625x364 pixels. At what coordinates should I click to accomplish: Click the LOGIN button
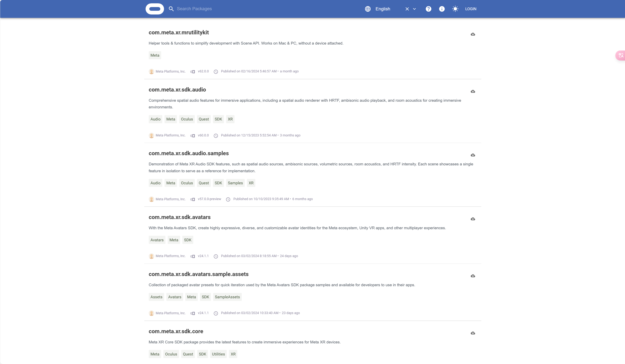click(471, 9)
